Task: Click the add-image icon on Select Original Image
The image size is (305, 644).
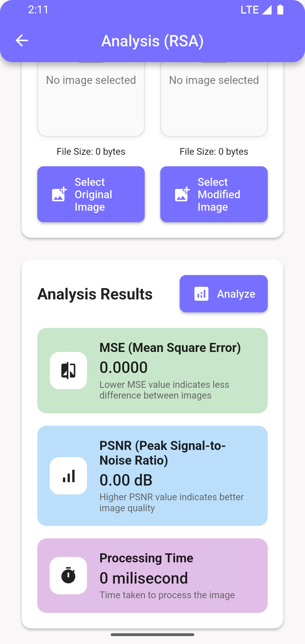Action: 59,194
